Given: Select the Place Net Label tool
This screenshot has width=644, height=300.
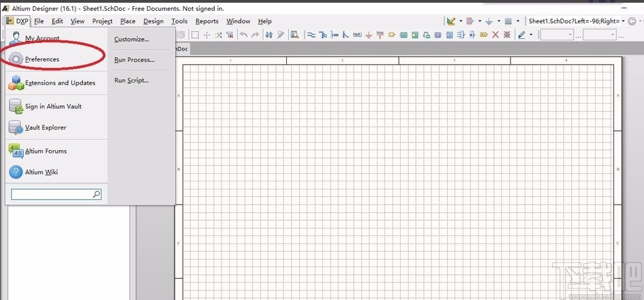Looking at the screenshot, I should click(x=357, y=35).
